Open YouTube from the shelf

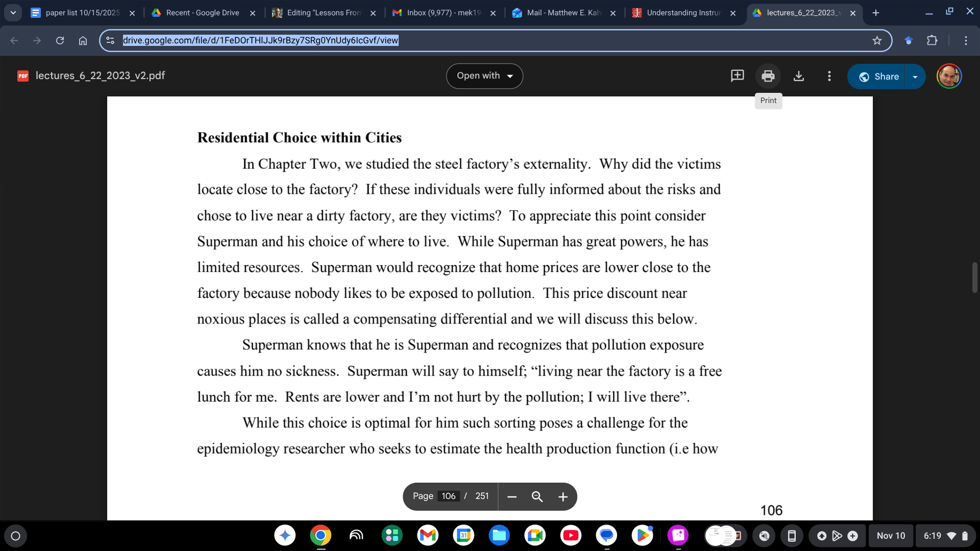[x=571, y=536]
